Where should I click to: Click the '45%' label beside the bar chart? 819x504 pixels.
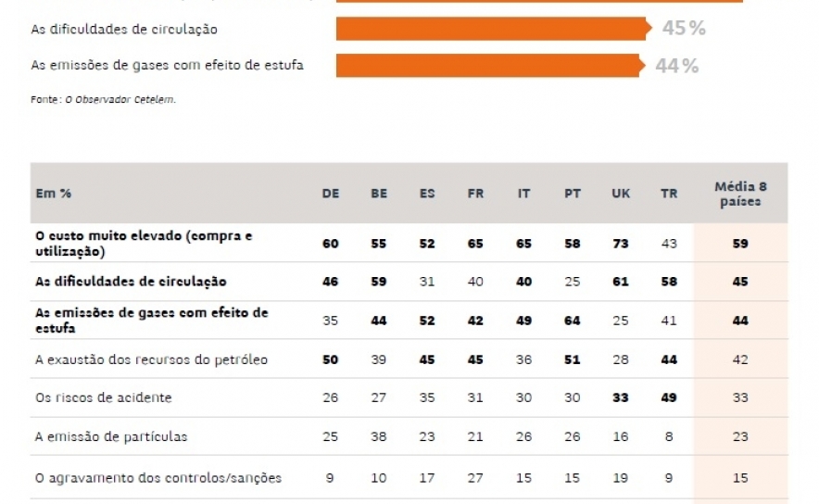tap(684, 29)
